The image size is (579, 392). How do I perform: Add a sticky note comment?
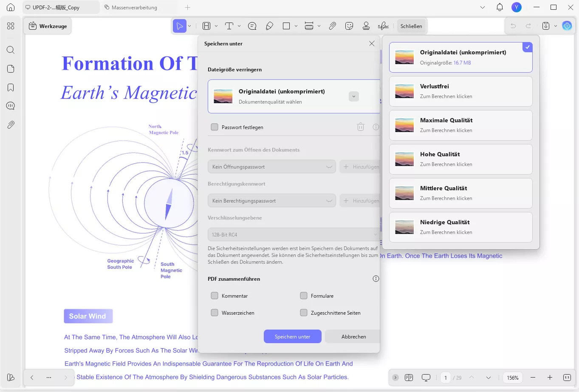coord(252,26)
